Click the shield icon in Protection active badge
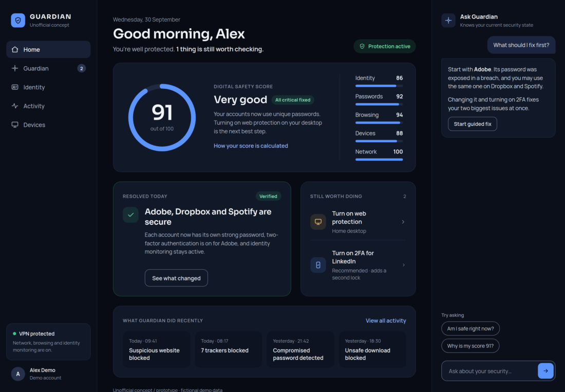The width and height of the screenshot is (565, 392). click(362, 47)
